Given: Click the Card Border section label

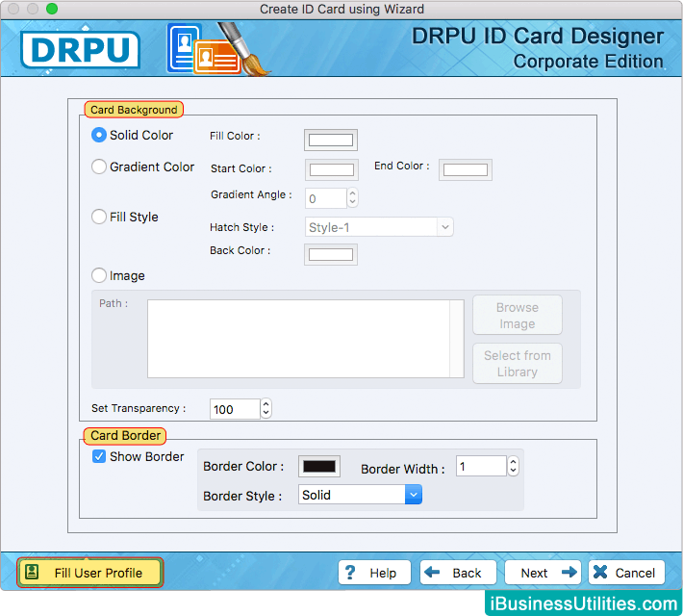Looking at the screenshot, I should [x=125, y=435].
